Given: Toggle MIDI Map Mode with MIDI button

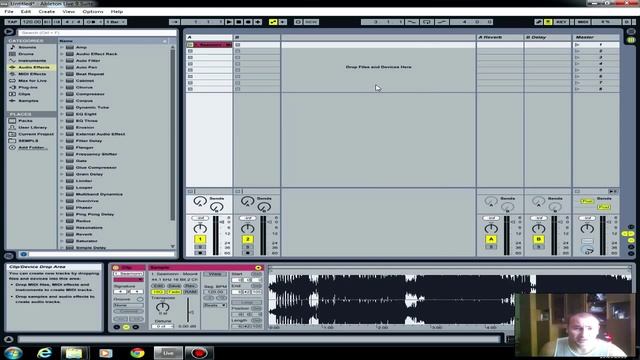Looking at the screenshot, I should pyautogui.click(x=583, y=22).
